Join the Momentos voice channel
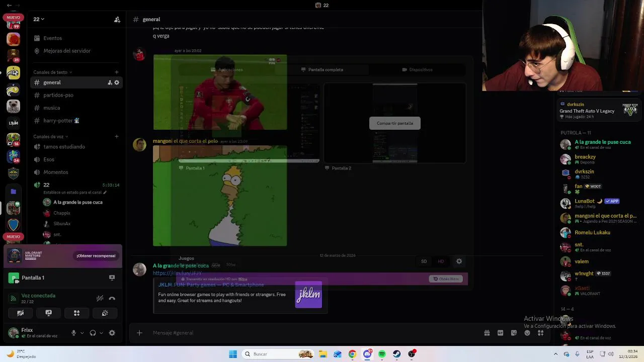644x362 pixels. (55, 172)
